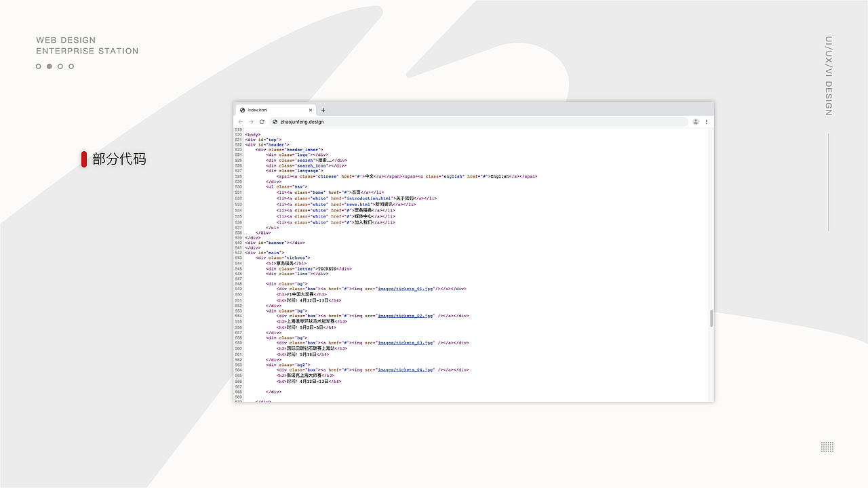Click the class="language" div line
Viewport: 868px width, 488px height.
296,171
